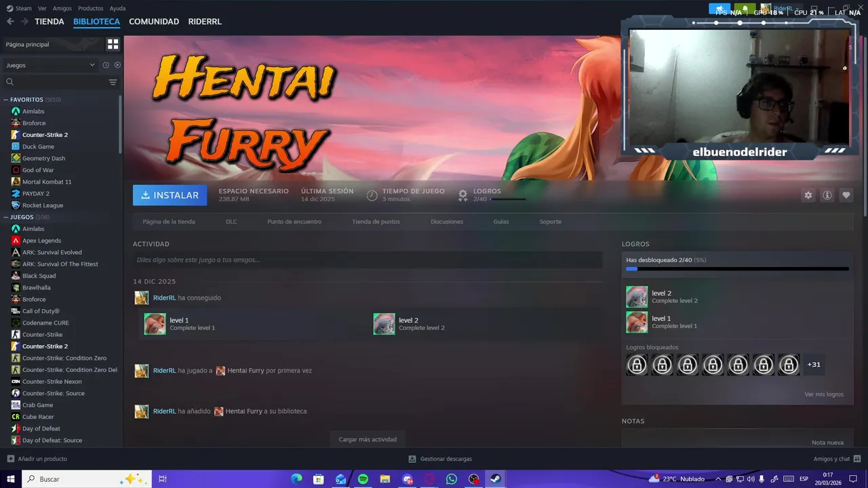
Task: Select Duck Game in Favoritos
Action: coord(38,146)
